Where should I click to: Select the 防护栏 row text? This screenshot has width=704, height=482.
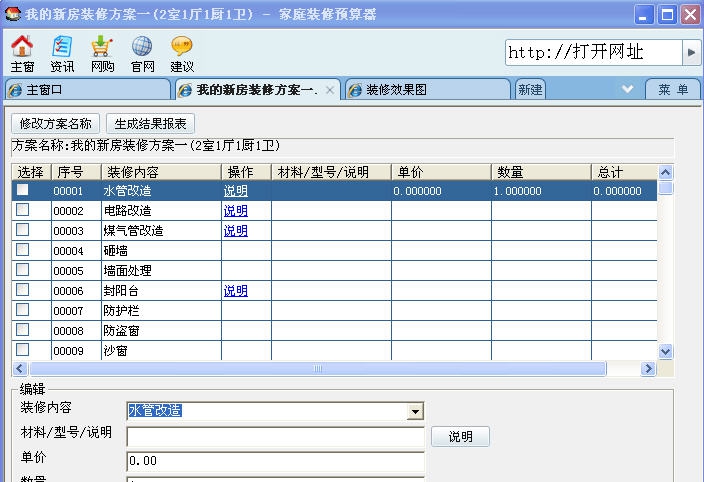click(x=121, y=311)
